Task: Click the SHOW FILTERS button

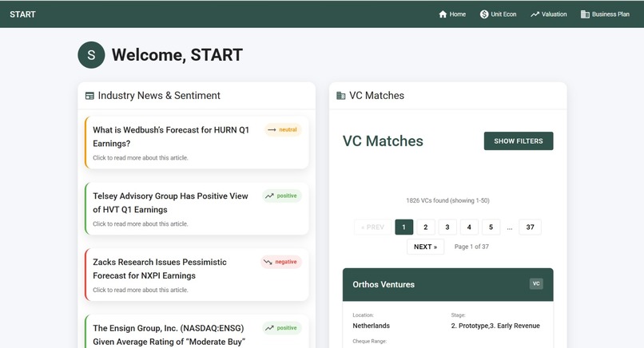Action: tap(519, 140)
